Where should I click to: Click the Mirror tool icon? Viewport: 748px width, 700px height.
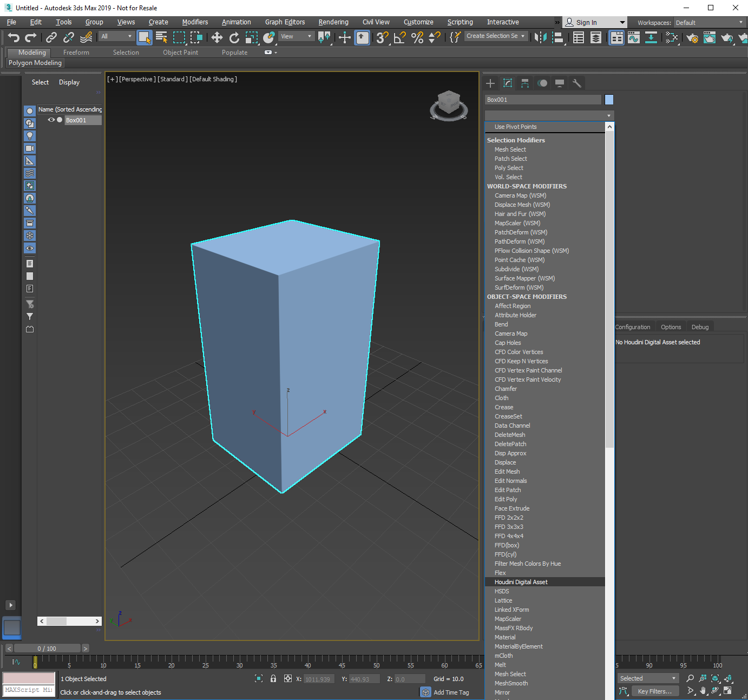click(x=540, y=37)
